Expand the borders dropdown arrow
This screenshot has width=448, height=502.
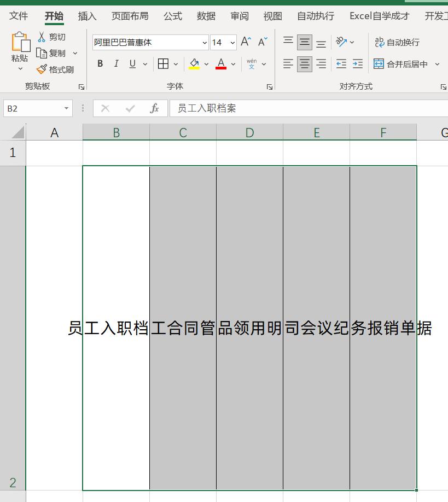[176, 64]
